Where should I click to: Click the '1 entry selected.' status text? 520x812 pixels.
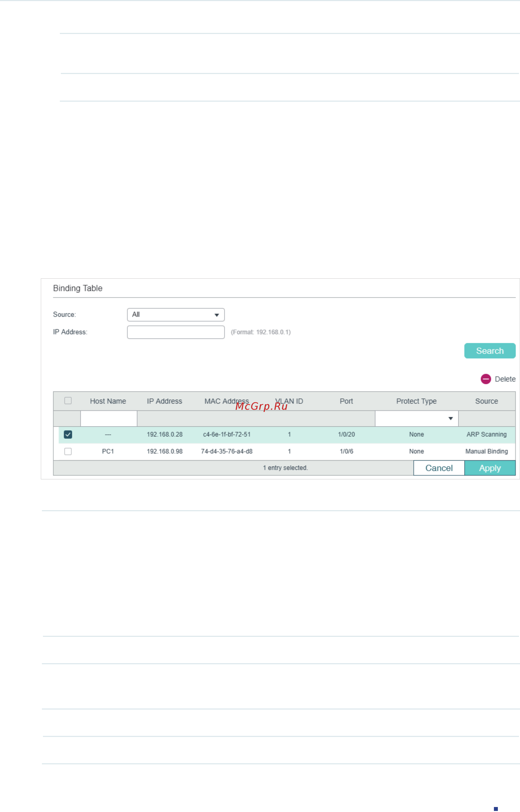[x=285, y=467]
